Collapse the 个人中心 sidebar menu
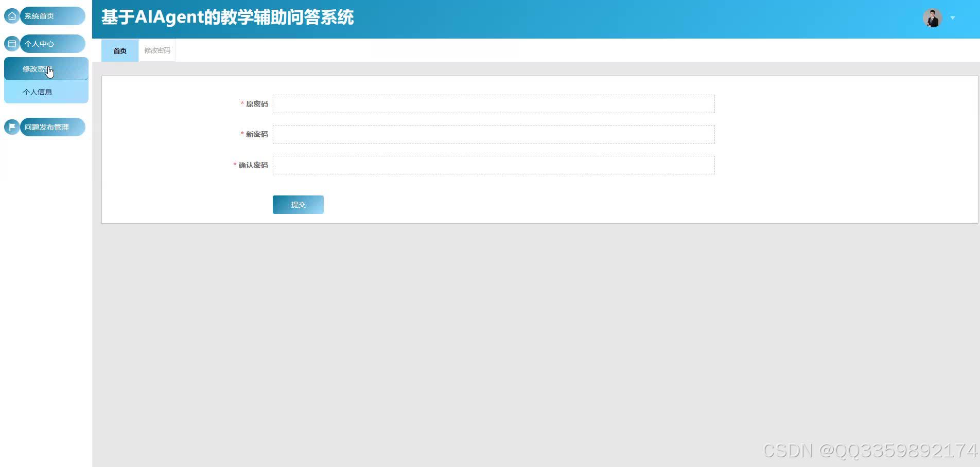The image size is (980, 467). coord(52,44)
